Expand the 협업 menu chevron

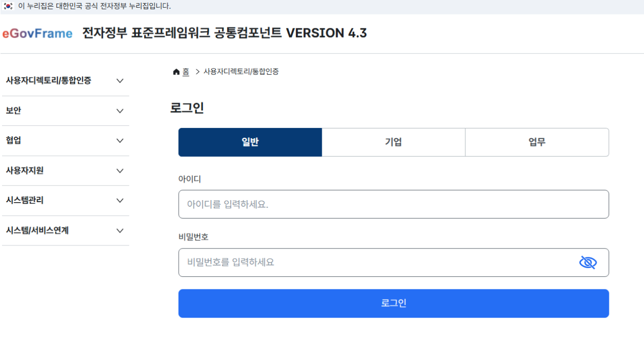click(x=120, y=141)
